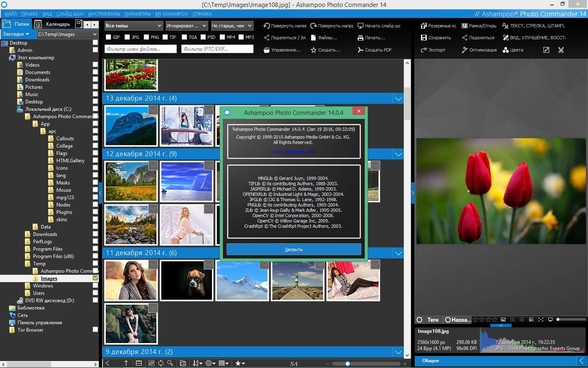Screen dimensions: 588x368
Task: Click the Повернуть направо rotate-right tool
Action: pyautogui.click(x=332, y=25)
